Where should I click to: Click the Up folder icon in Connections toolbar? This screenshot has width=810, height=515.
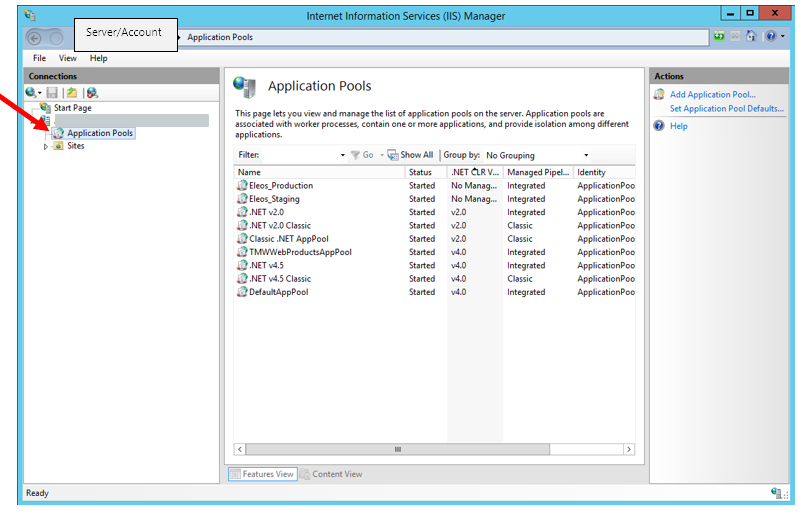tap(72, 92)
